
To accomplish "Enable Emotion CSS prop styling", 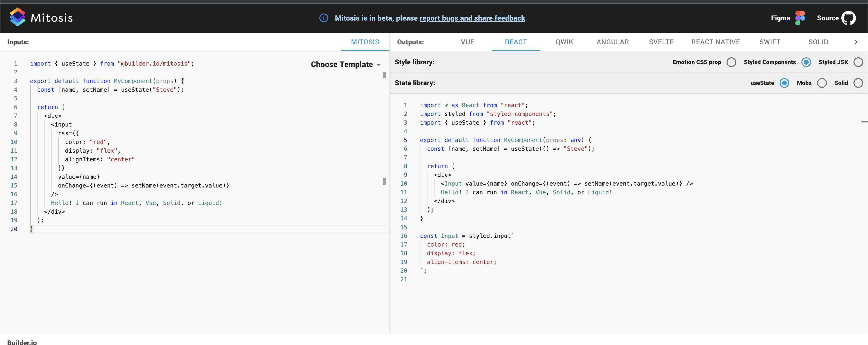I will (731, 62).
